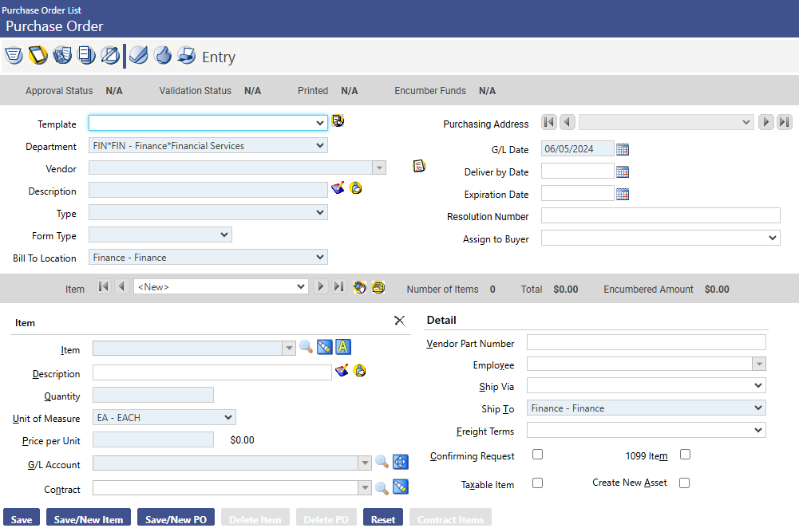Check the Taxable Item checkbox
The image size is (799, 532).
538,483
